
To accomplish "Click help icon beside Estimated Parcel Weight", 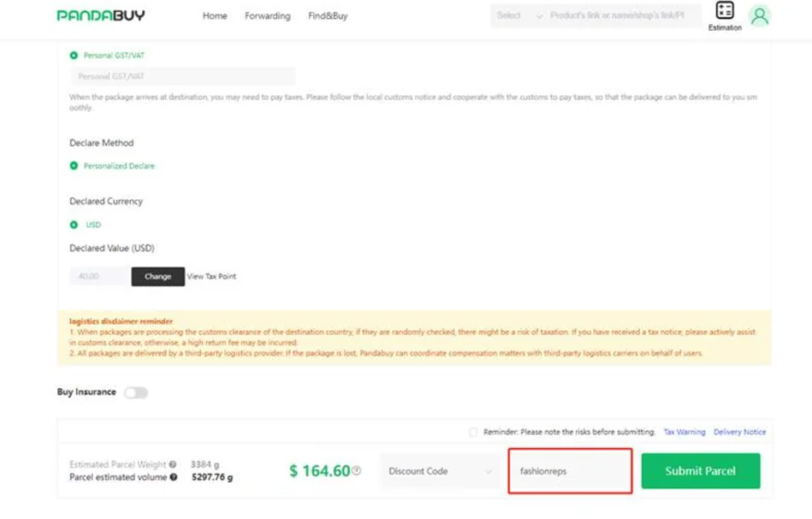I will tap(173, 464).
